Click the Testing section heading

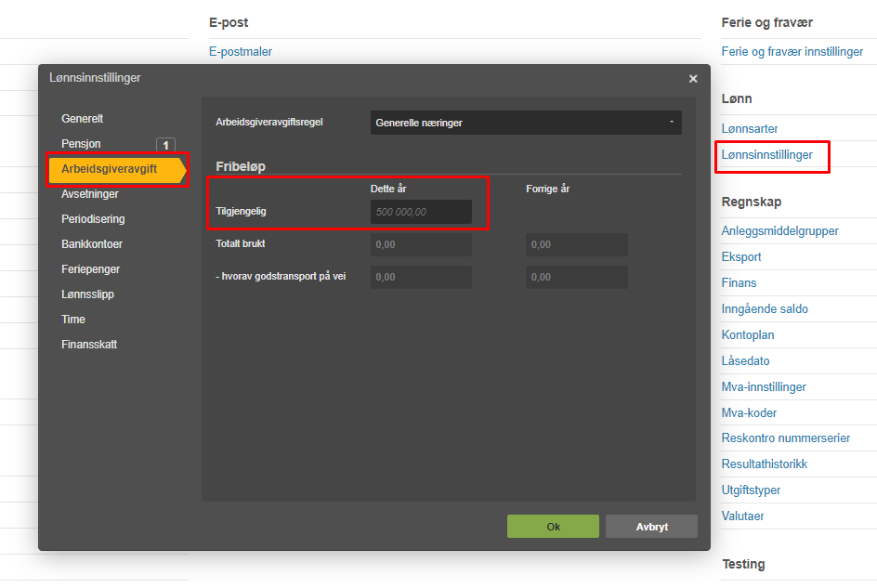click(x=743, y=564)
